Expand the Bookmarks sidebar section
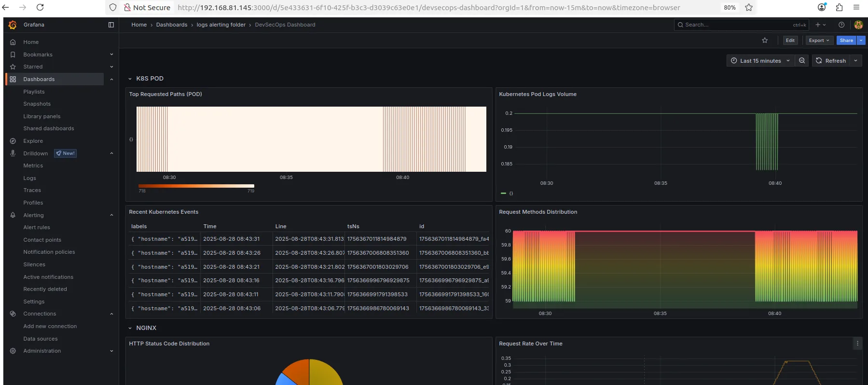 [x=111, y=55]
